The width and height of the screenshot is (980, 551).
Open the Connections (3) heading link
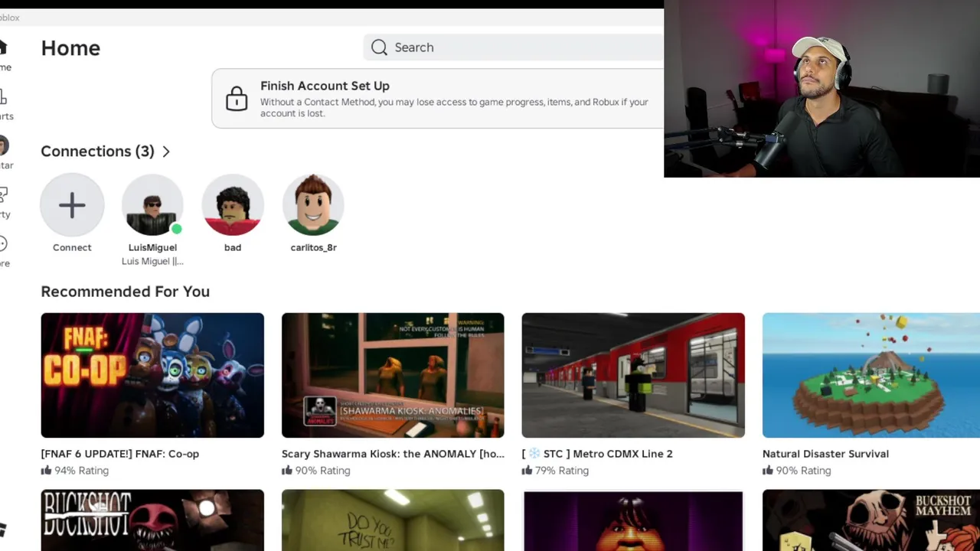coord(97,152)
